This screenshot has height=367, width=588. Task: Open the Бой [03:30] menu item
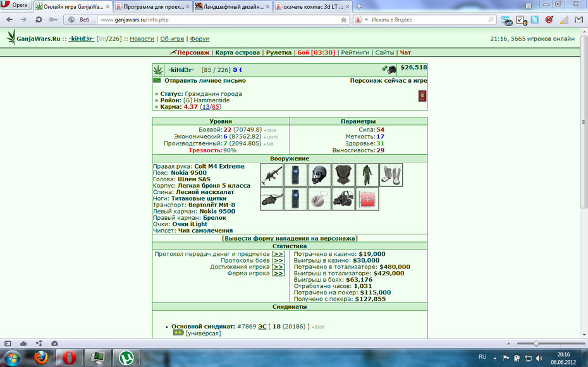pyautogui.click(x=316, y=52)
